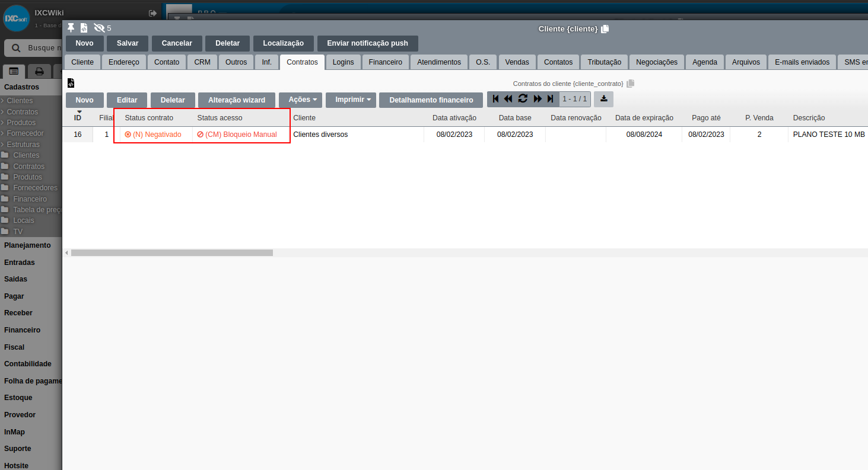This screenshot has height=470, width=868.
Task: Open the Ações dropdown
Action: [x=300, y=100]
